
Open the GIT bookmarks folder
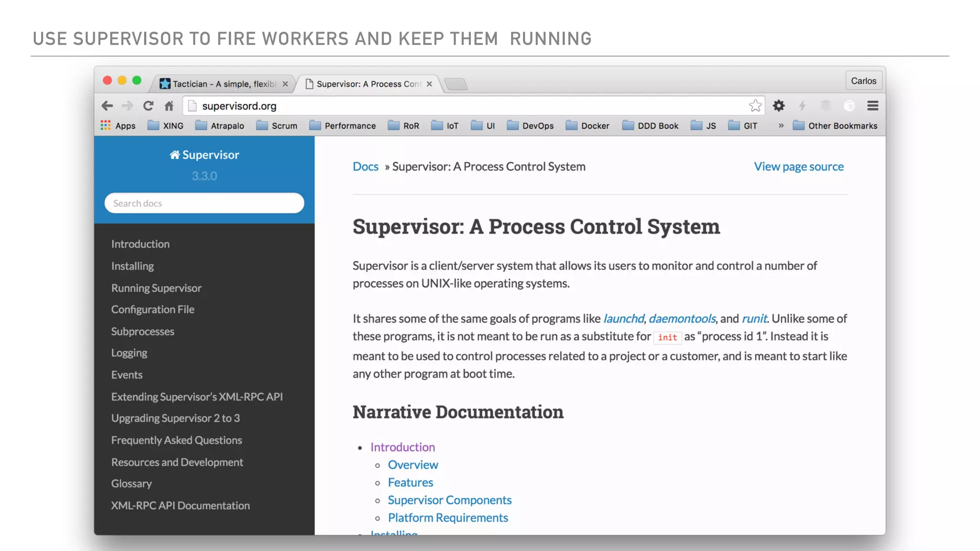tap(743, 126)
